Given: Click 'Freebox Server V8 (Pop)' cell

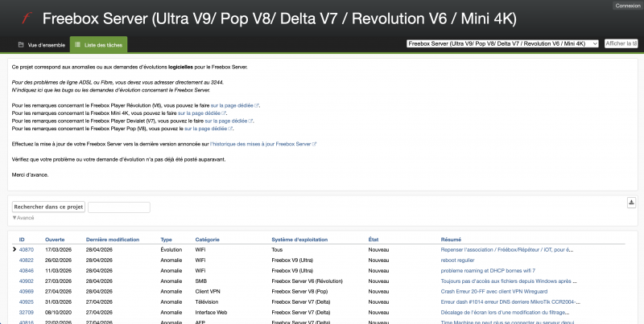Looking at the screenshot, I should click(x=299, y=292).
